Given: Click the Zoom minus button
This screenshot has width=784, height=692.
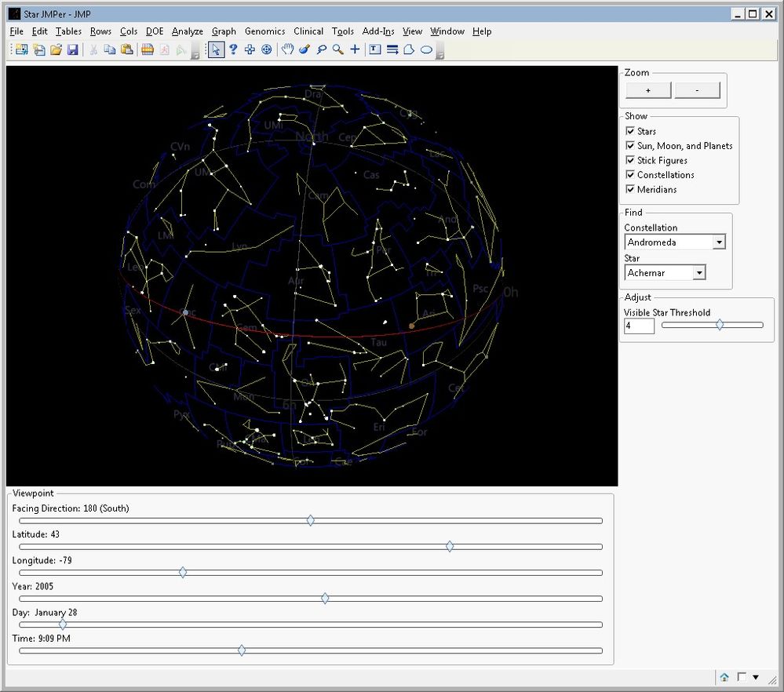Looking at the screenshot, I should (x=697, y=90).
